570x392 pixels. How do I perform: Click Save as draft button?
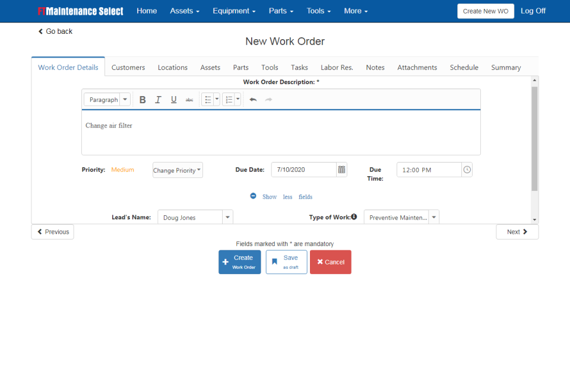[286, 262]
